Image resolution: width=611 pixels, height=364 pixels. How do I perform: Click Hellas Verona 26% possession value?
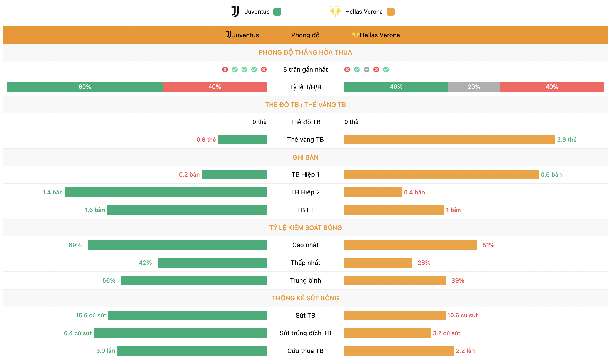click(x=424, y=263)
